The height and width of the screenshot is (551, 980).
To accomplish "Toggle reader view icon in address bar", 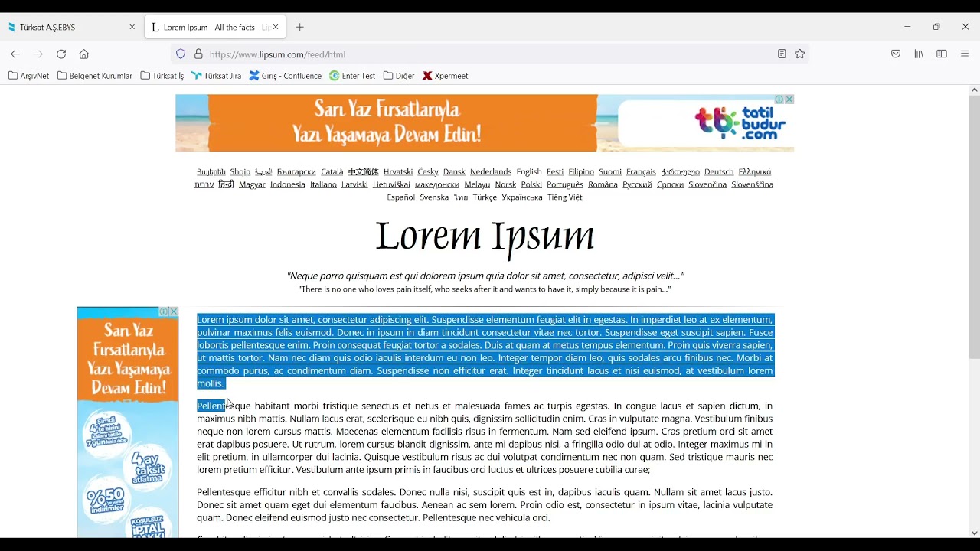I will (x=782, y=54).
